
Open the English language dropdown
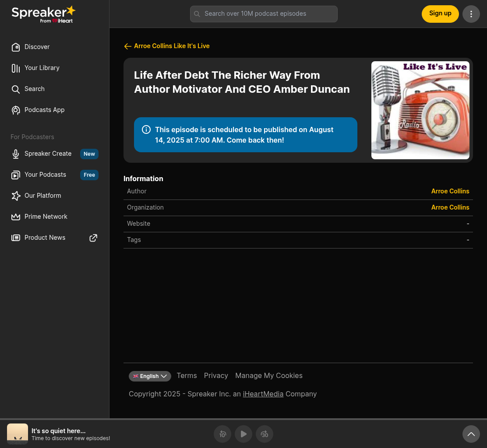[150, 376]
